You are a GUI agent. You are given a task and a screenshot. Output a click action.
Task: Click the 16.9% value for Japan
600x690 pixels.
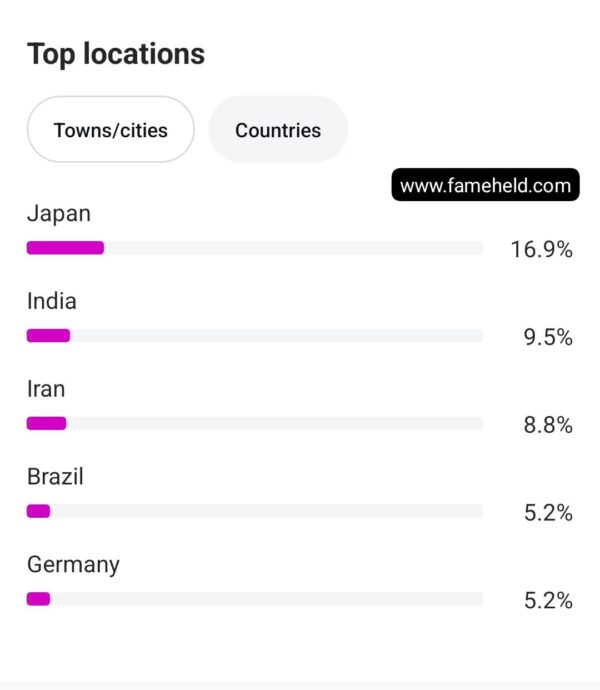541,250
